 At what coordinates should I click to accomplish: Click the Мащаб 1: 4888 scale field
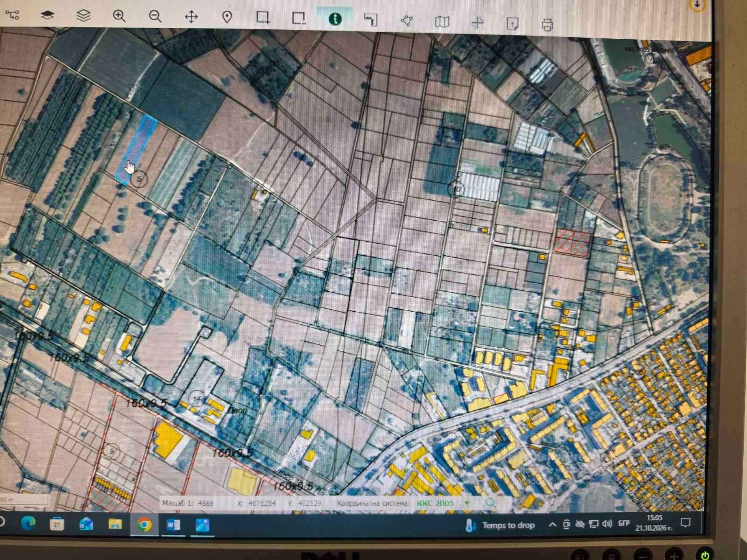[188, 503]
